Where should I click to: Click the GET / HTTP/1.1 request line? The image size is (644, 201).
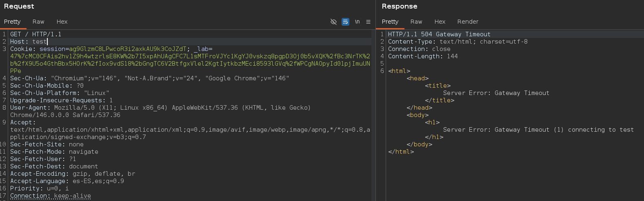36,34
